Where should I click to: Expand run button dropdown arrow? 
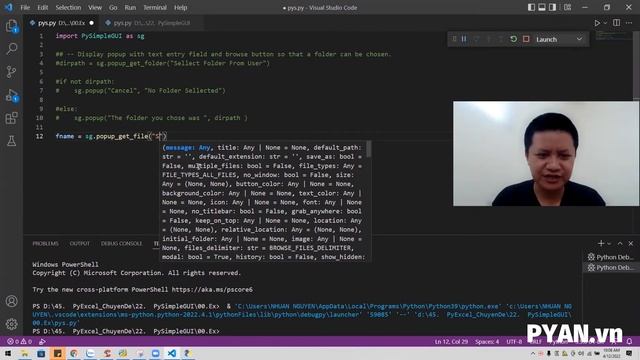pyautogui.click(x=605, y=23)
